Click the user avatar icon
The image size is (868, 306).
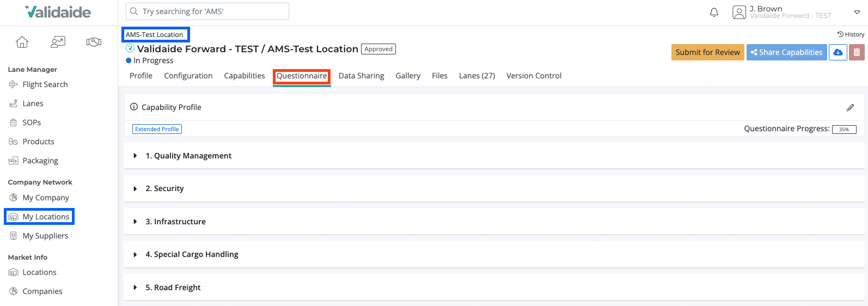[739, 12]
